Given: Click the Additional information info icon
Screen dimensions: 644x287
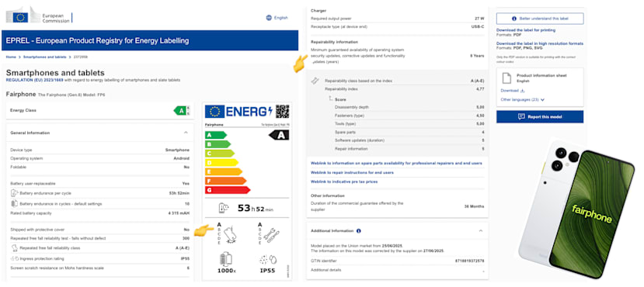Looking at the screenshot, I should tap(359, 231).
